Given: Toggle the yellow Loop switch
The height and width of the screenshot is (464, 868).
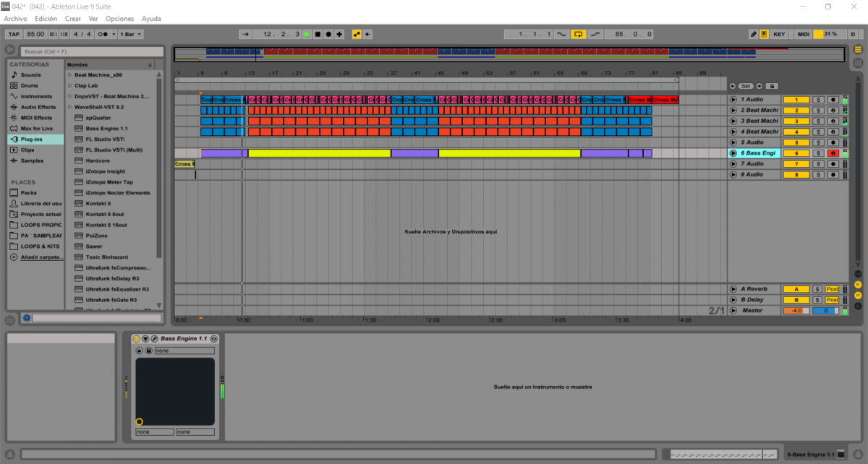Looking at the screenshot, I should 578,34.
